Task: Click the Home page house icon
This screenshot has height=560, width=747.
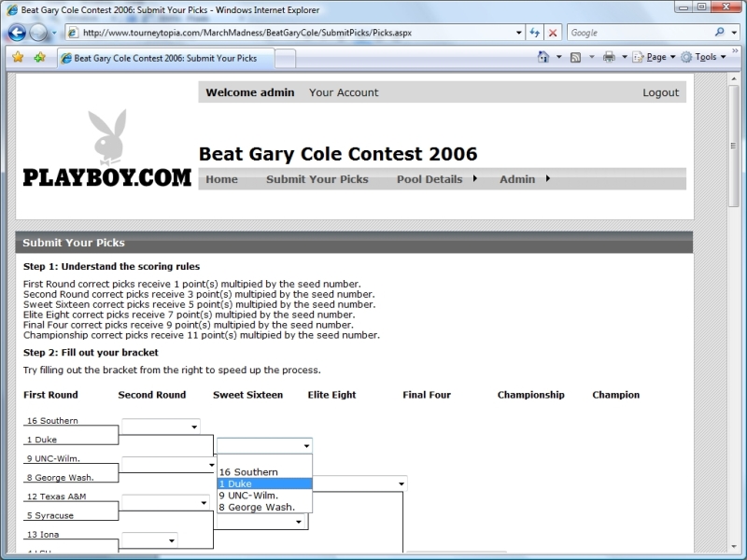Action: [543, 57]
